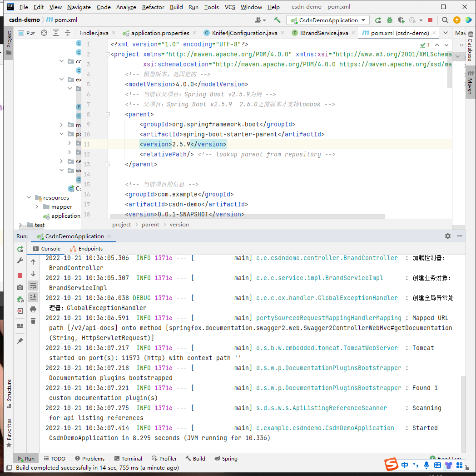476x476 pixels.
Task: Toggle tool window bars at bottom-left
Action: tap(9, 468)
